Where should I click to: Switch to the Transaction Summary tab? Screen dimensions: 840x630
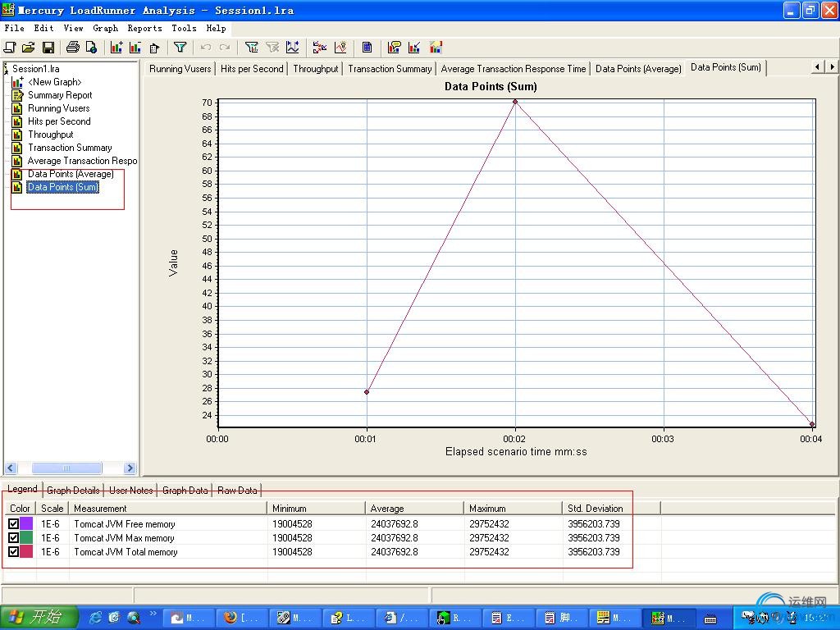coord(390,69)
